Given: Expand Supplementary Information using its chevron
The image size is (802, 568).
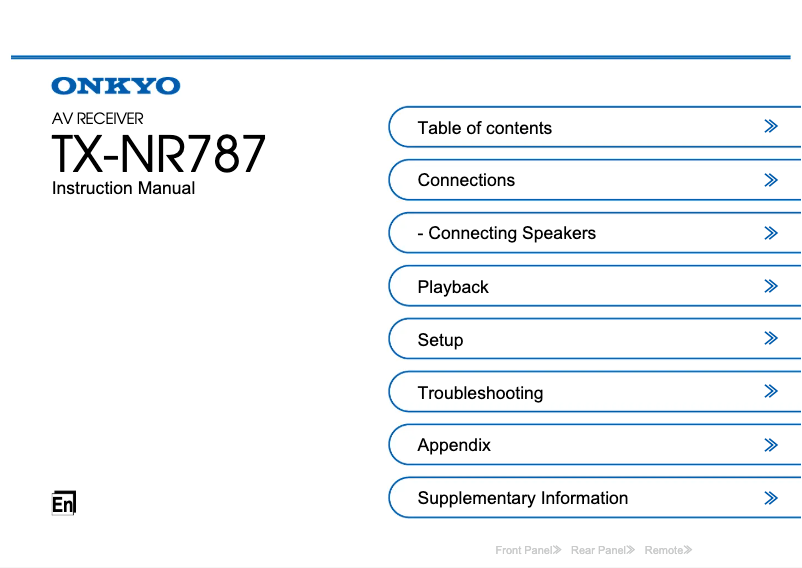Looking at the screenshot, I should pyautogui.click(x=770, y=498).
